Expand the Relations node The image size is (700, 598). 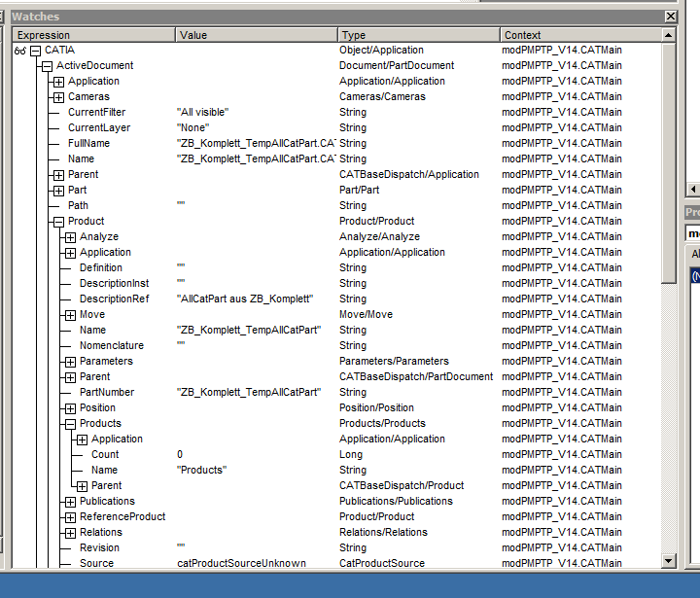70,533
